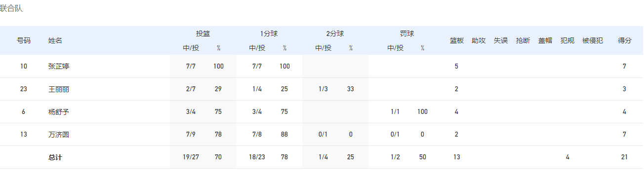Click 88 percent one-pointers for 万济圆

pos(284,134)
